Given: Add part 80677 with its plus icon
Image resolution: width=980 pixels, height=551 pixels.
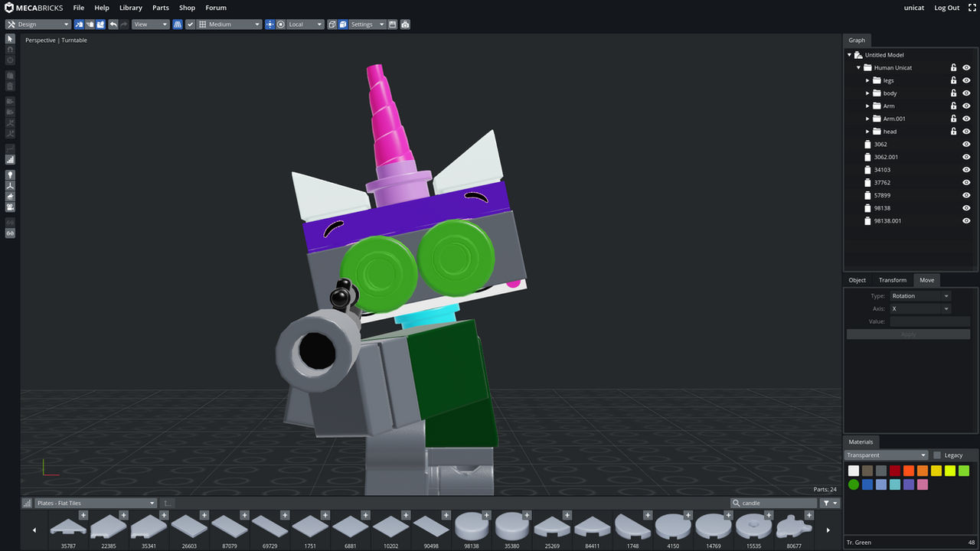Looking at the screenshot, I should (808, 515).
